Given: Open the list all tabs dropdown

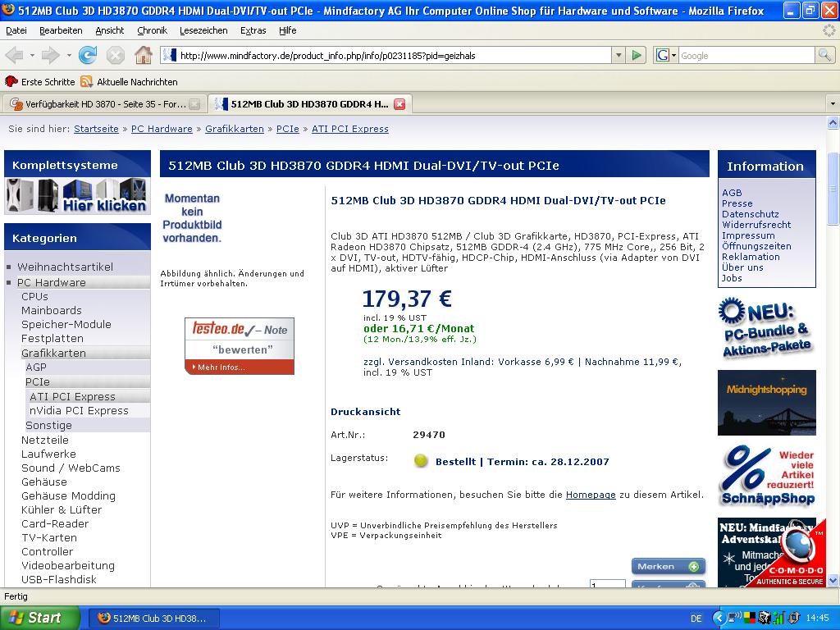Looking at the screenshot, I should (833, 104).
